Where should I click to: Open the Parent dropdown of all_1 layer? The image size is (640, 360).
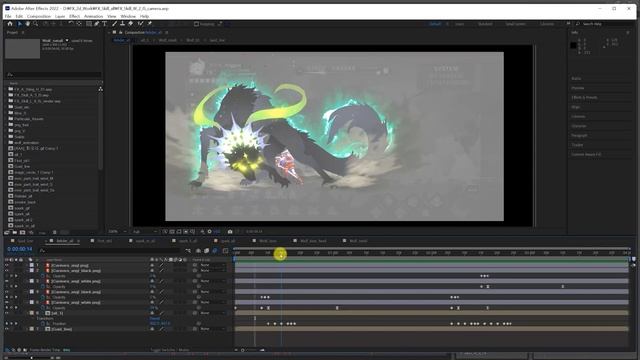(x=212, y=313)
